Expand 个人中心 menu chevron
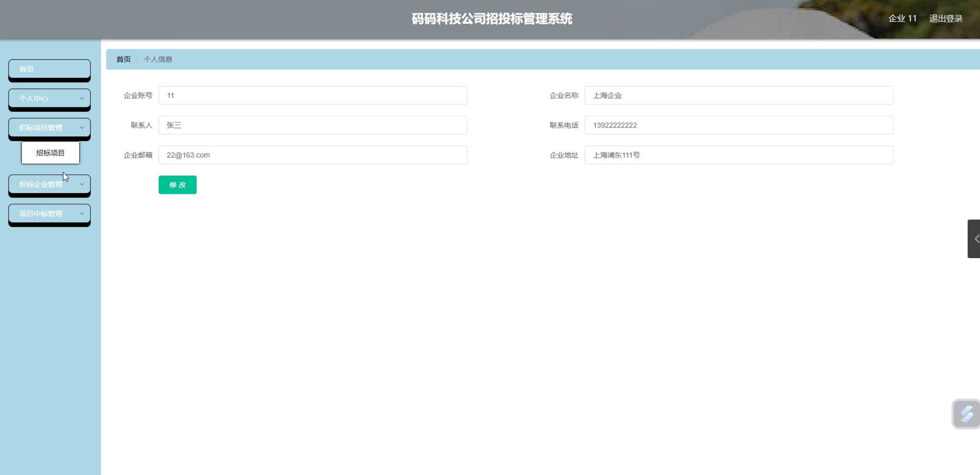980x475 pixels. click(x=81, y=98)
